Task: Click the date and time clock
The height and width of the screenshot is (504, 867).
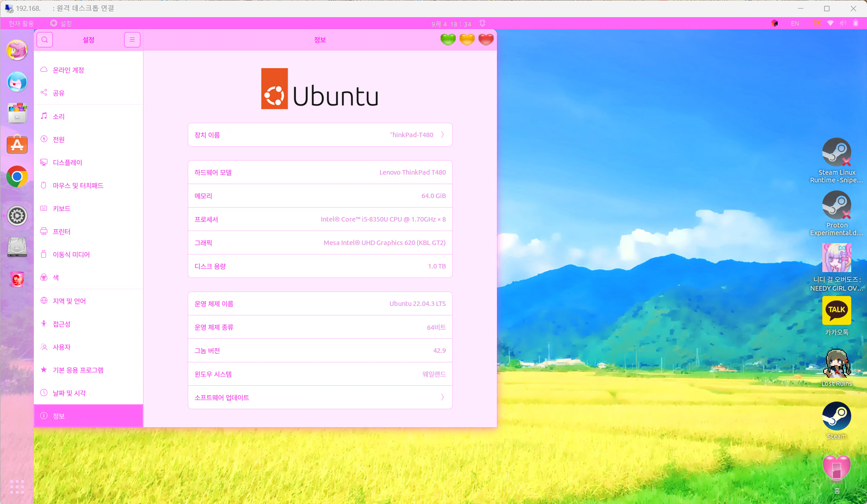Action: point(451,24)
